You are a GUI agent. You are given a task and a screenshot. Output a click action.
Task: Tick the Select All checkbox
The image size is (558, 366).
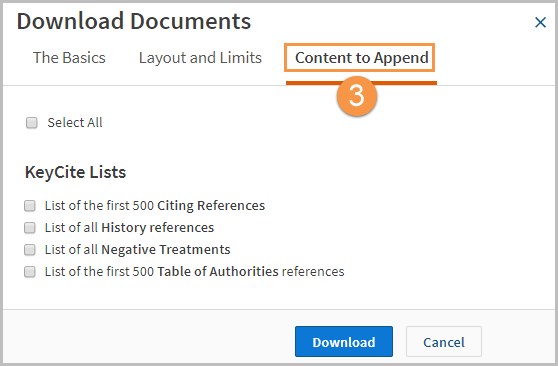coord(32,123)
